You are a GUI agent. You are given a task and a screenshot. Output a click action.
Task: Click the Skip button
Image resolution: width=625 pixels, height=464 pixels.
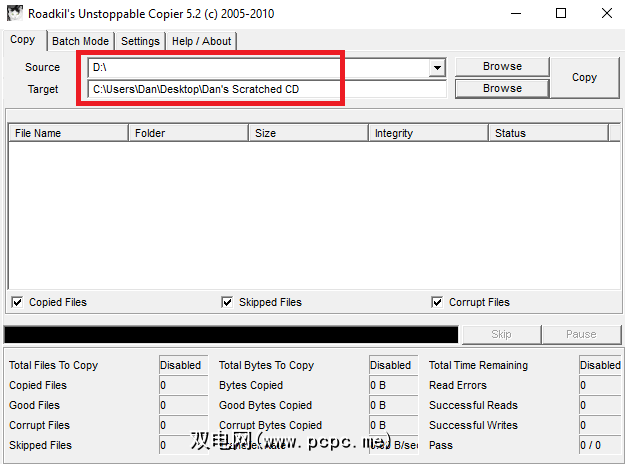click(x=501, y=334)
